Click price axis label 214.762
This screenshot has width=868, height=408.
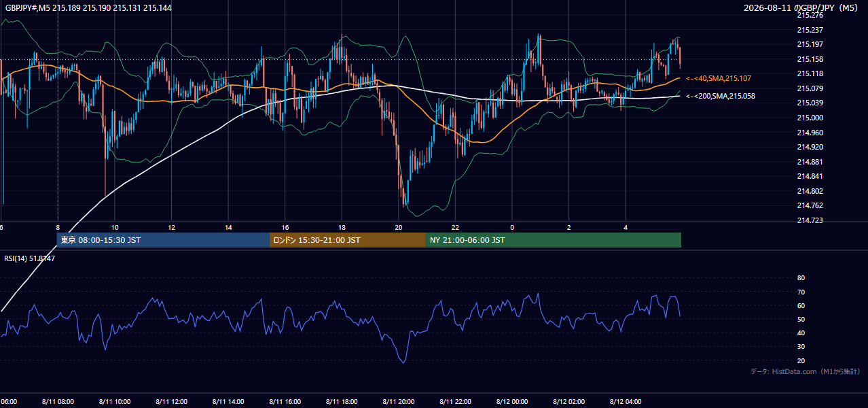tap(810, 205)
